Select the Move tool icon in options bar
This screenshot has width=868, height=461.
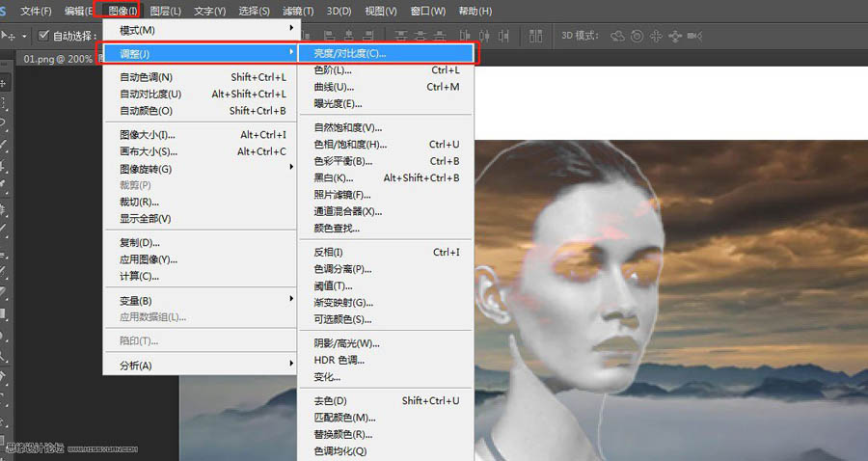(x=8, y=36)
